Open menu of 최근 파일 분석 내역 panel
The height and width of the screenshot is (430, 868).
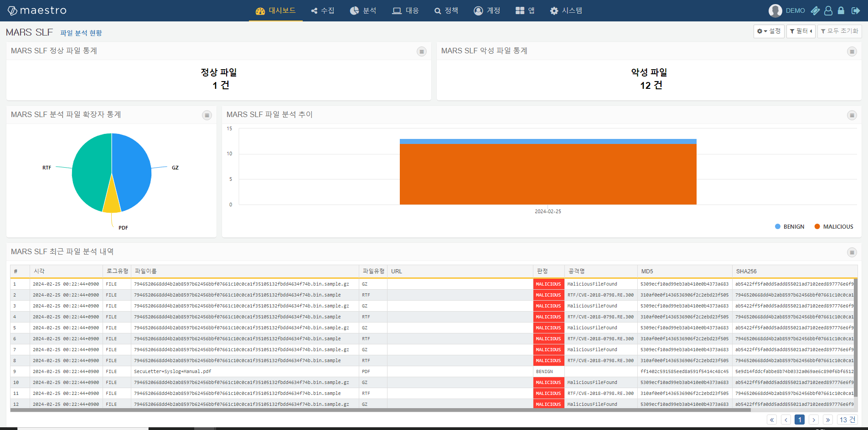coord(852,252)
